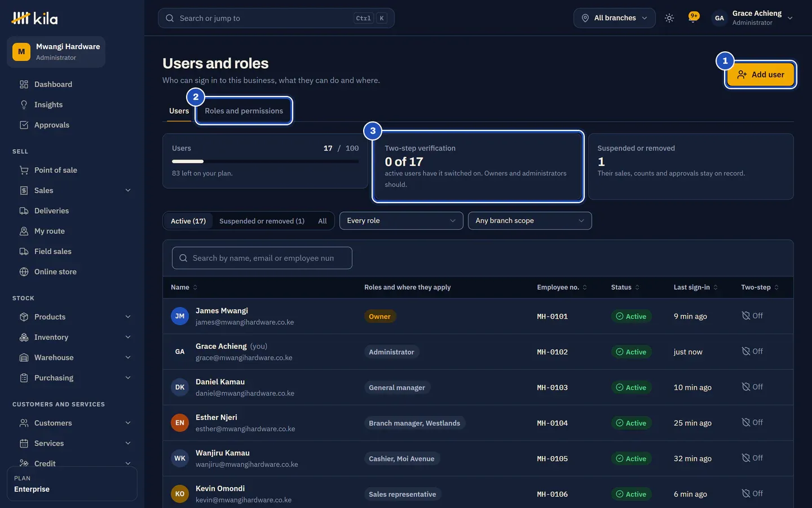The height and width of the screenshot is (508, 812).
Task: Click James Mwangi's two-step Off indicator
Action: (x=752, y=316)
